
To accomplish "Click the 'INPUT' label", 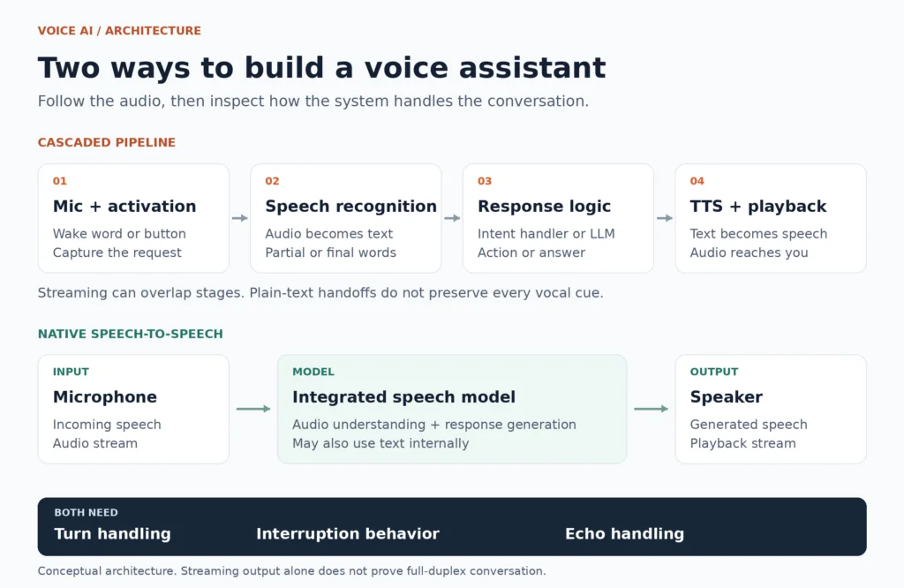I will click(x=71, y=372).
